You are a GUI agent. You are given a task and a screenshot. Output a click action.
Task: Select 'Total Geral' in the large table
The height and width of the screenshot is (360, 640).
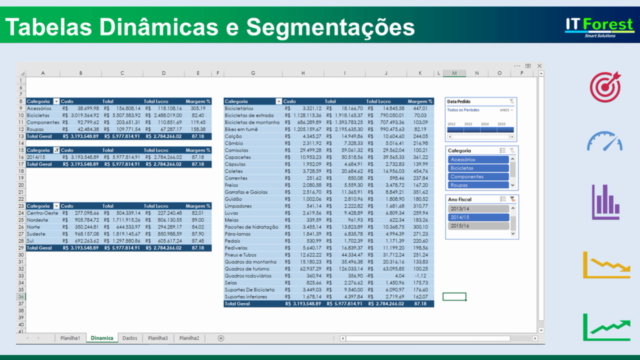click(253, 304)
